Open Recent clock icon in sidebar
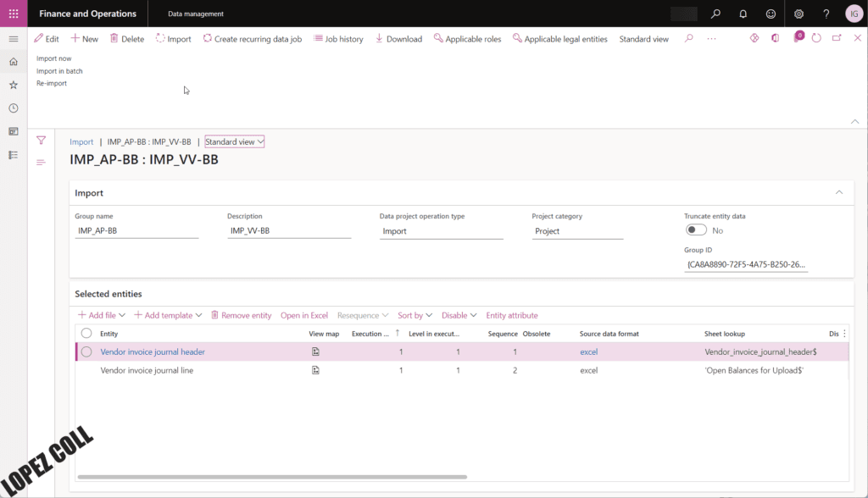868x498 pixels. 13,108
